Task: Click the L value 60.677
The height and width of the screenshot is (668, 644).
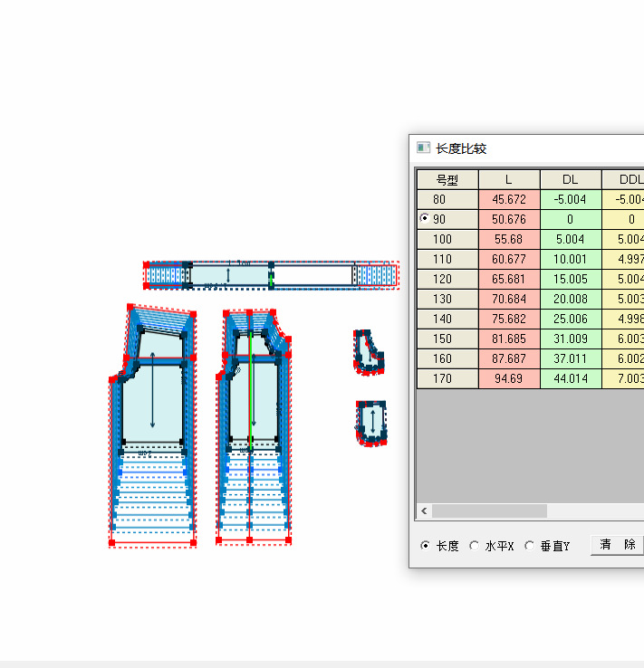Action: point(509,259)
